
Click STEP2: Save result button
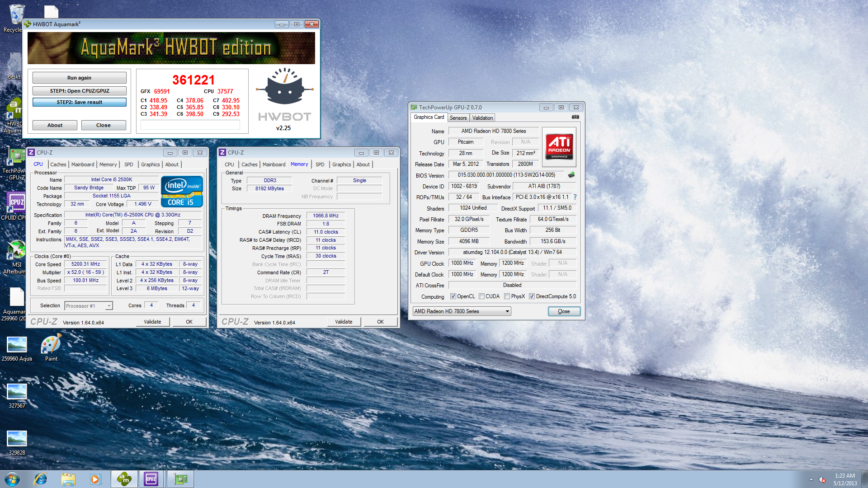click(79, 102)
